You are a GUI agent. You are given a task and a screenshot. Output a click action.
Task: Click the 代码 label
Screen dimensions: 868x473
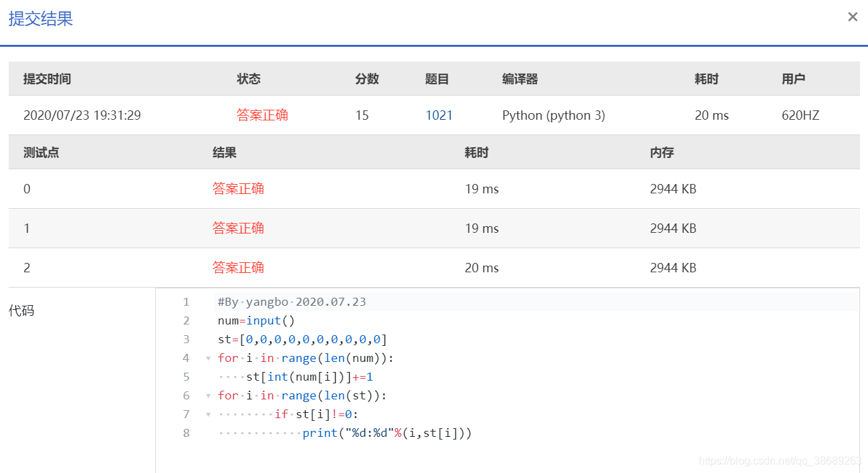(21, 310)
